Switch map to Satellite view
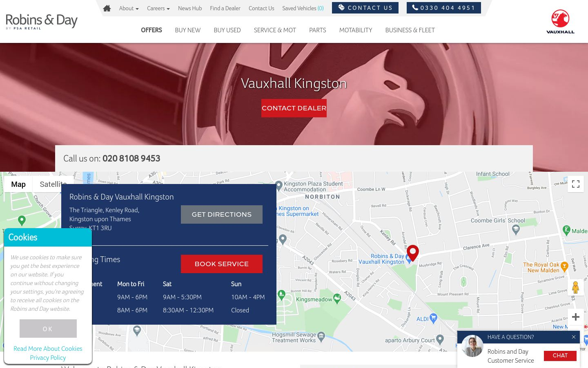Image resolution: width=588 pixels, height=368 pixels. 53,184
